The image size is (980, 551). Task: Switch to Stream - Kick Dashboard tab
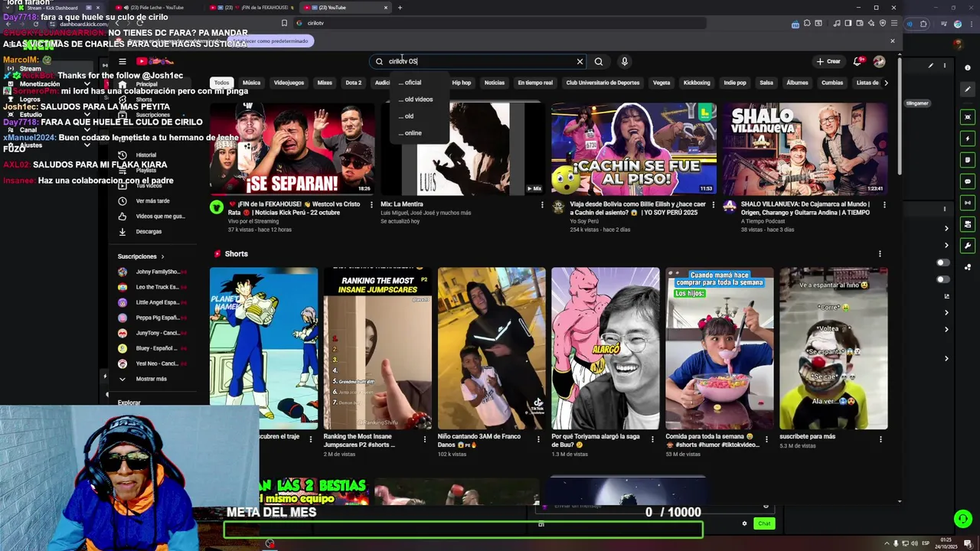52,8
